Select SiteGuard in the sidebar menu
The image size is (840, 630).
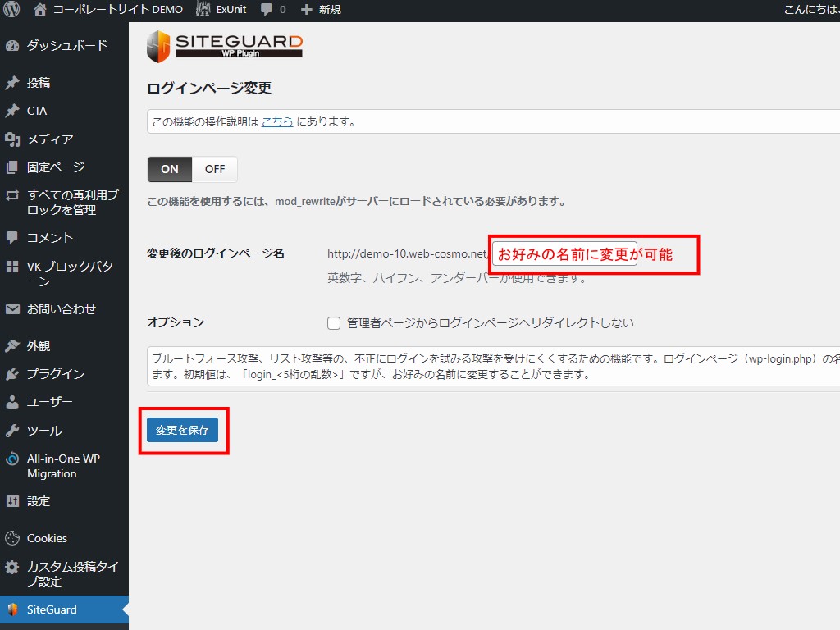point(52,609)
